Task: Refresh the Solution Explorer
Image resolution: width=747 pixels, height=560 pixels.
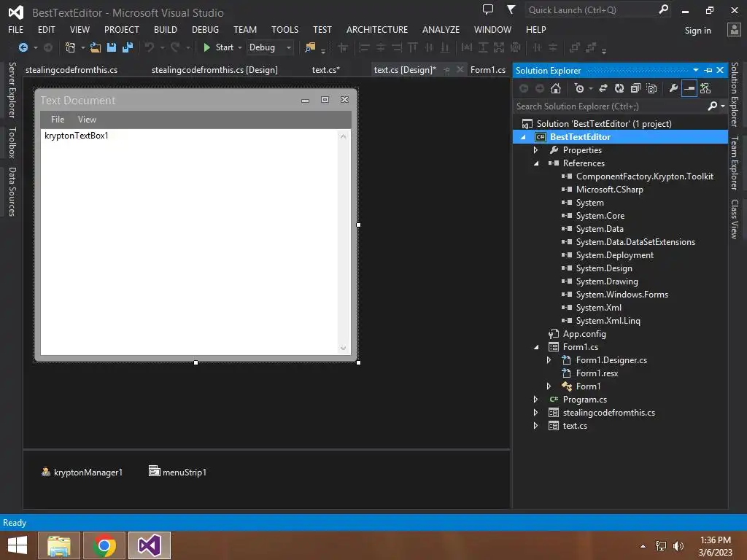Action: pyautogui.click(x=619, y=88)
